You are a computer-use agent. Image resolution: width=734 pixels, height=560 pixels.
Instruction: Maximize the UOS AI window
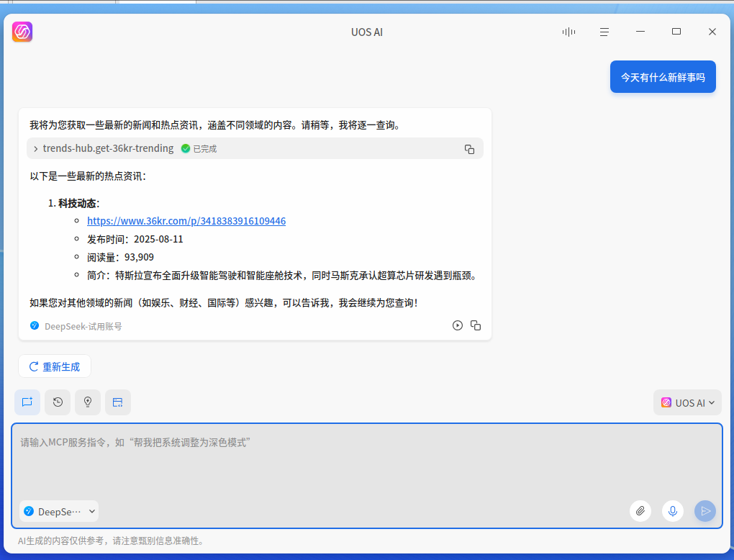[676, 32]
